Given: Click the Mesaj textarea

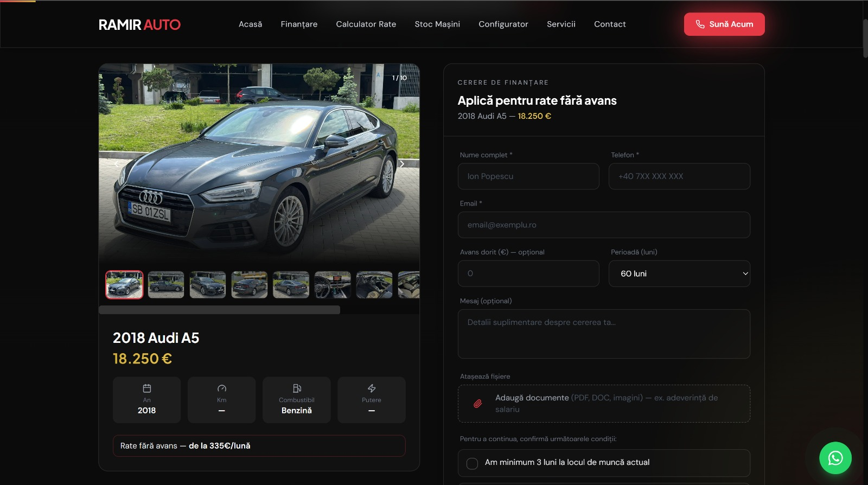Looking at the screenshot, I should coord(604,334).
